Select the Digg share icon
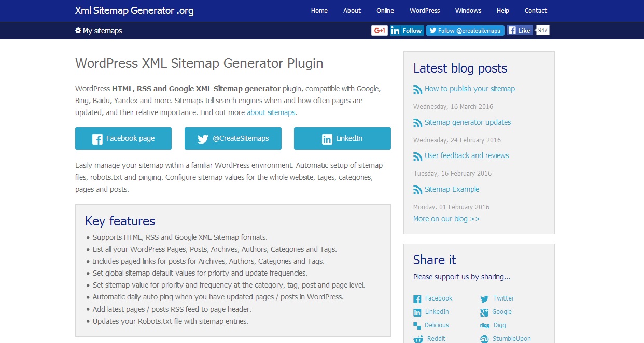644x343 pixels. (486, 325)
